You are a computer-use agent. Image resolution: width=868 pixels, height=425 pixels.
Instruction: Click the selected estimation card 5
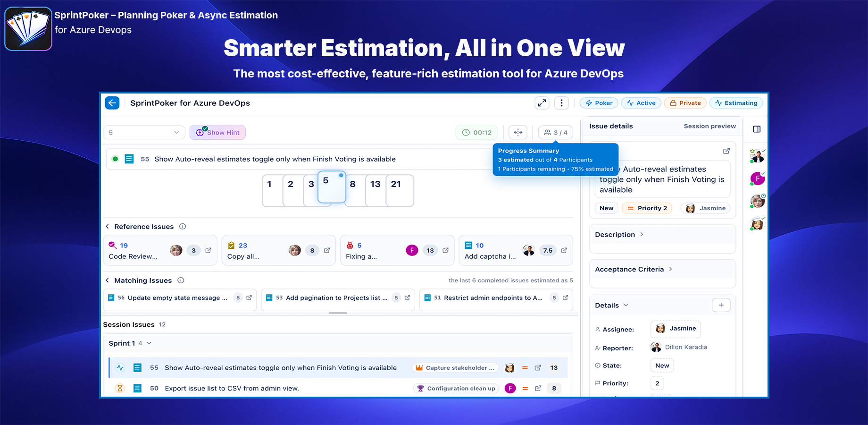(332, 187)
